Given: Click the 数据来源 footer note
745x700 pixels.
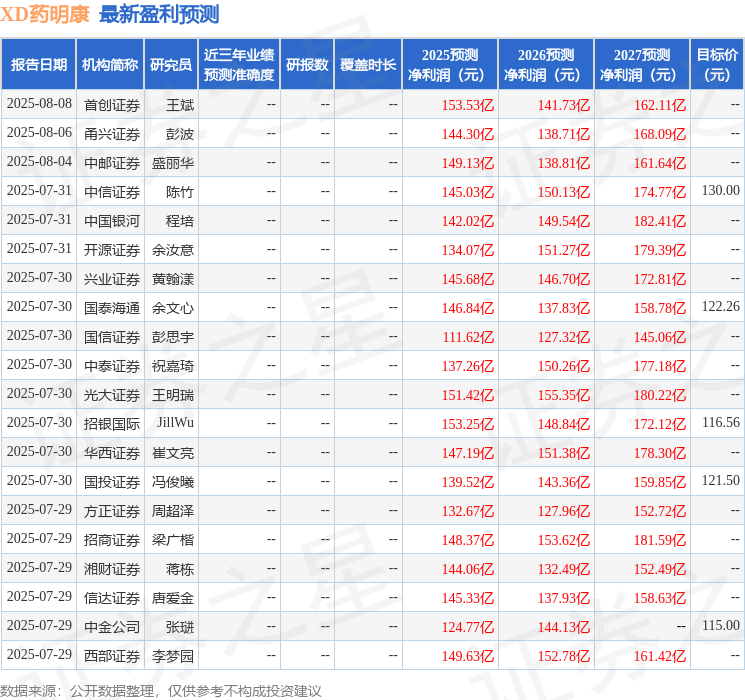Looking at the screenshot, I should (161, 690).
